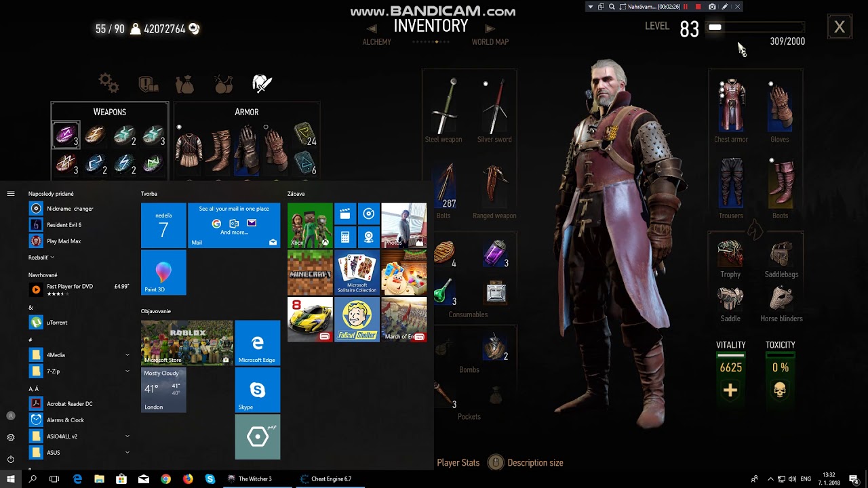Select the yellow glyph with count 24

(305, 134)
